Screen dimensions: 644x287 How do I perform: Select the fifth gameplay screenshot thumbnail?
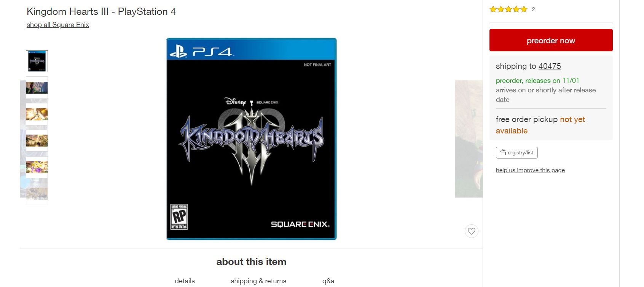(x=37, y=167)
